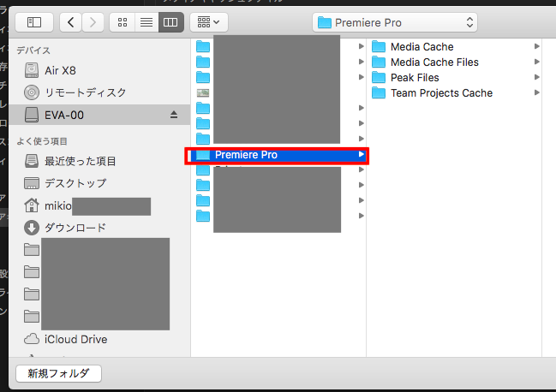This screenshot has height=392, width=556.
Task: Click the recent items icon
Action: click(32, 161)
